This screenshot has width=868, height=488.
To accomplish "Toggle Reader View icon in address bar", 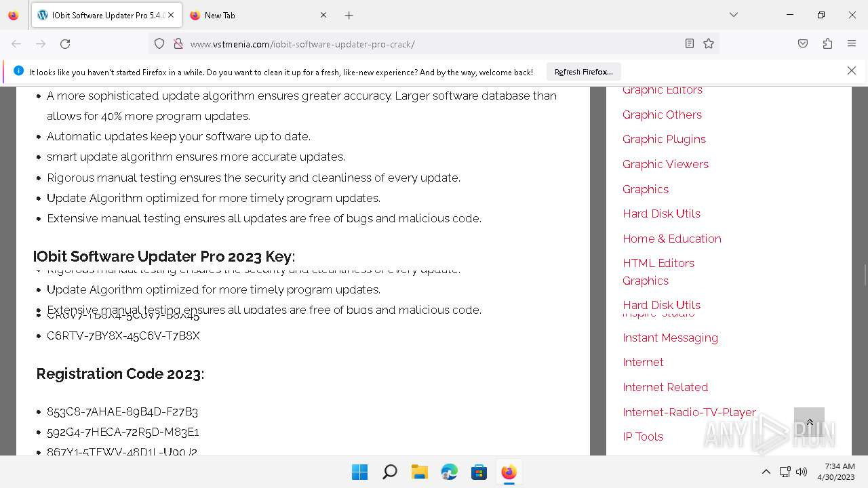I will [689, 43].
